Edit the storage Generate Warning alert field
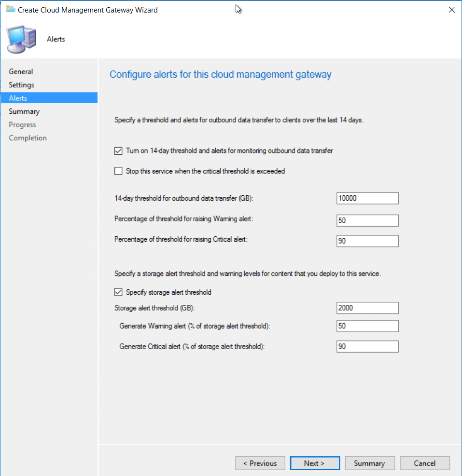Screen dimensions: 462x476 coord(367,326)
